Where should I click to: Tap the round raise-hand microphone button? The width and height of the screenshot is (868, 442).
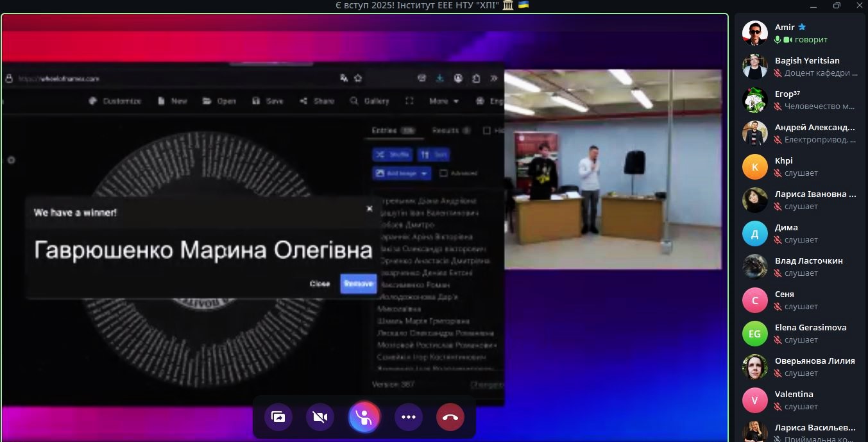pyautogui.click(x=364, y=417)
